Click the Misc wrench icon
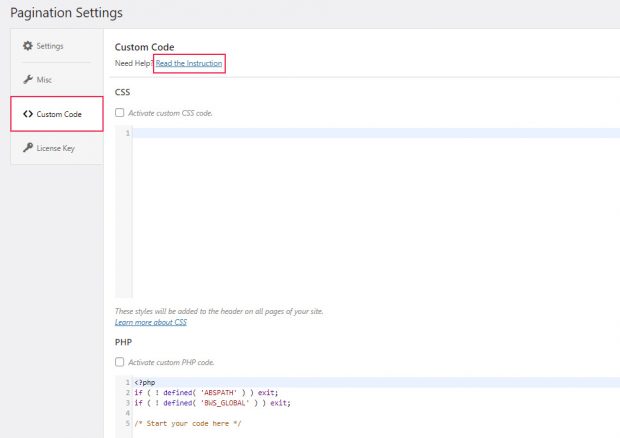620x438 pixels. pyautogui.click(x=28, y=79)
